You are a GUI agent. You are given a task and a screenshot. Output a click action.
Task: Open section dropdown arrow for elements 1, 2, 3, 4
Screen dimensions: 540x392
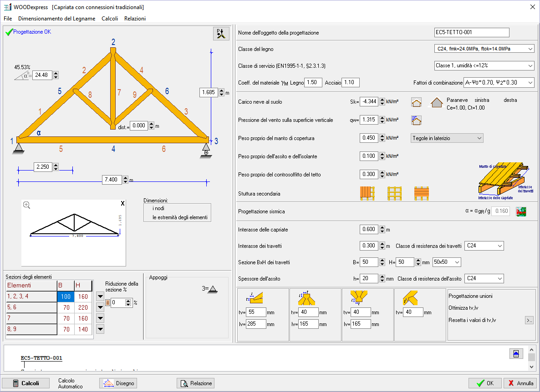(x=100, y=297)
